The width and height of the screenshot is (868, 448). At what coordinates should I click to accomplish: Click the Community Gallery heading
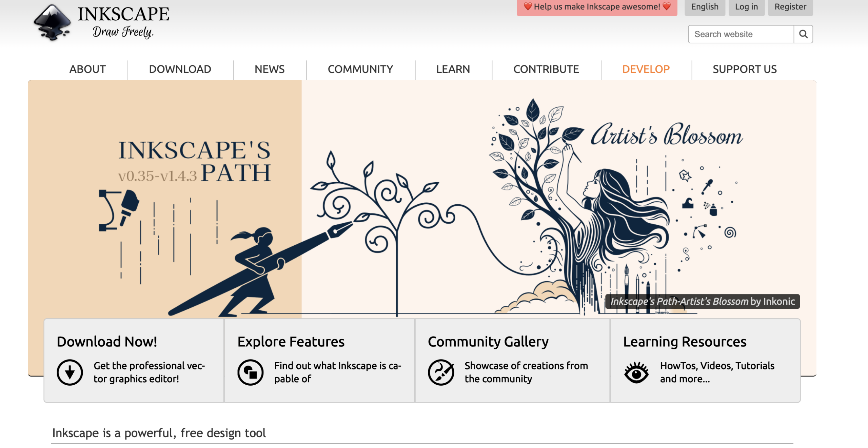click(x=488, y=342)
